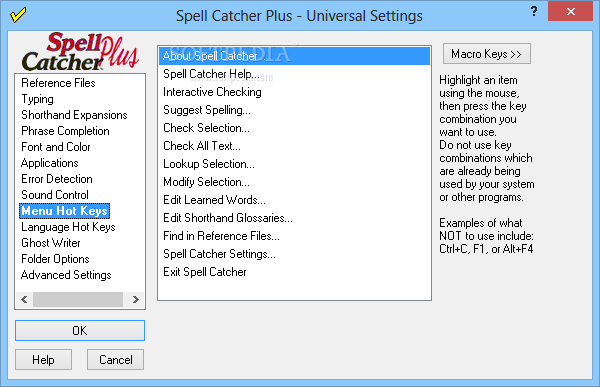Highlight Edit Learned Words... item
The image size is (600, 387).
click(294, 200)
